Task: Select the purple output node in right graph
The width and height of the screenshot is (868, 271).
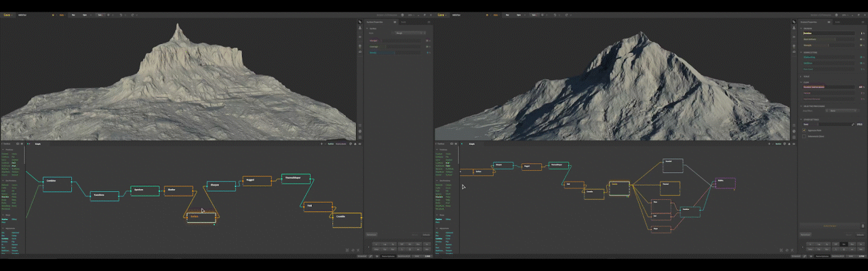Action: (x=725, y=183)
